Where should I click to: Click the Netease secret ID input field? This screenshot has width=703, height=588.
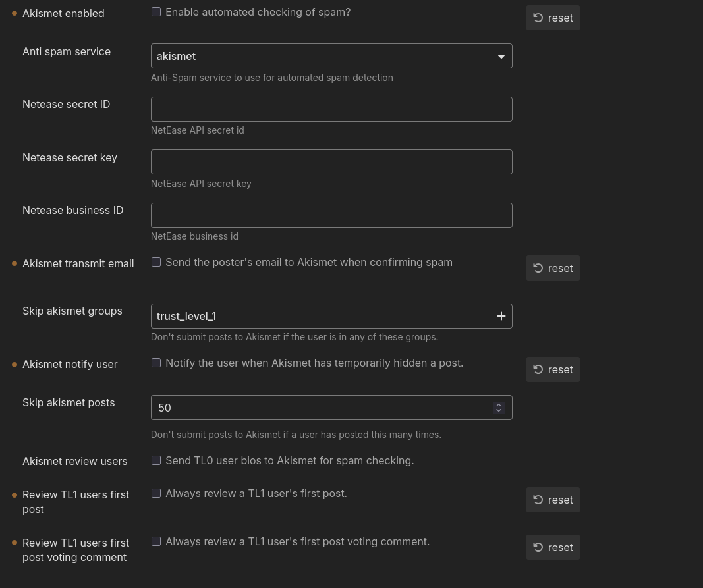tap(331, 109)
